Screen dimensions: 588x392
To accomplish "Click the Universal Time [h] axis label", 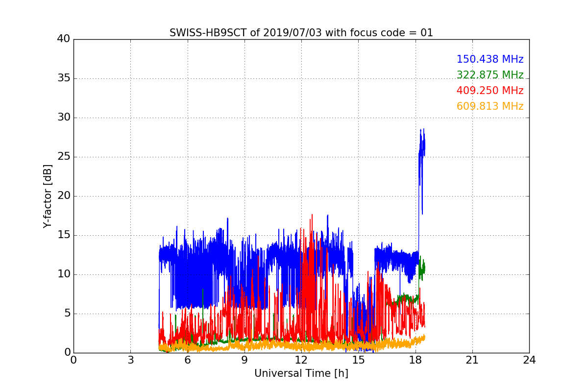I will tap(301, 373).
